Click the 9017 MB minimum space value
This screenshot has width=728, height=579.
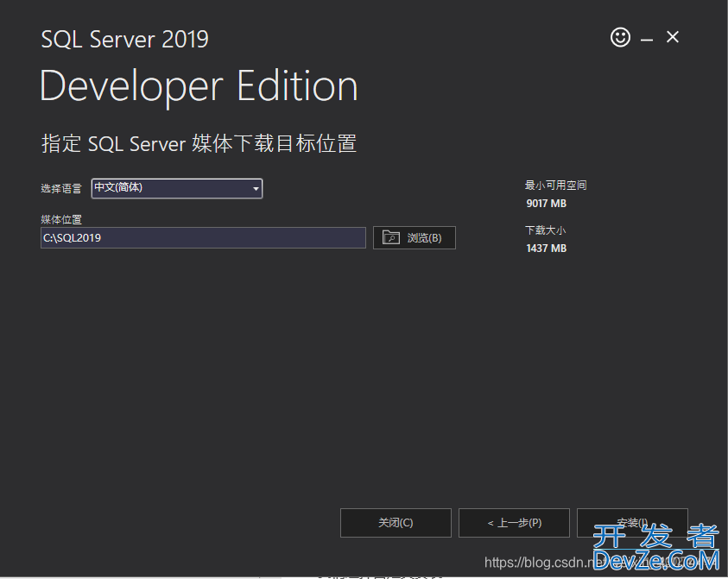546,203
